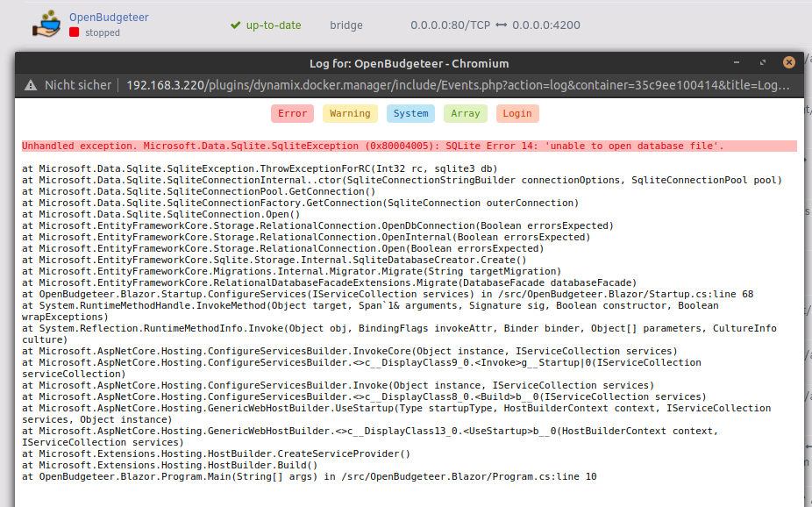This screenshot has height=507, width=812.
Task: Click the Program.cs:line 10 stack trace line
Action: [310, 476]
